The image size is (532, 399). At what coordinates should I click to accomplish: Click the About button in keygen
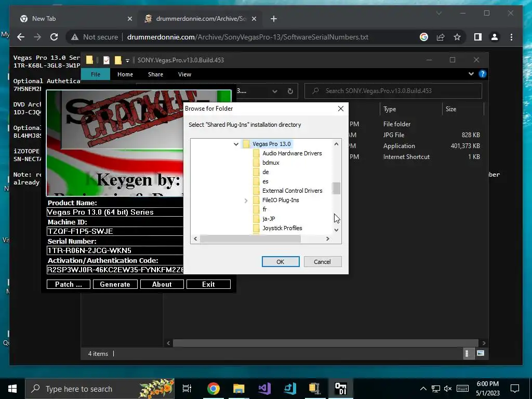click(x=162, y=284)
